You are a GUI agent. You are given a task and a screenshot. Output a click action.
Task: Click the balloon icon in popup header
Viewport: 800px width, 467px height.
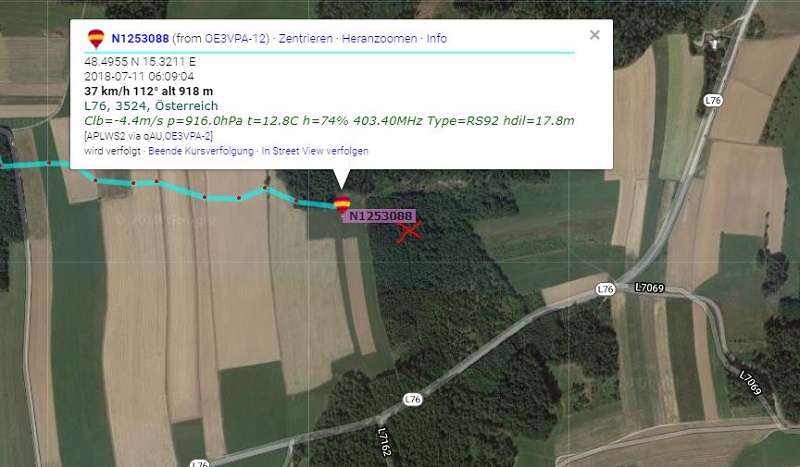point(96,39)
